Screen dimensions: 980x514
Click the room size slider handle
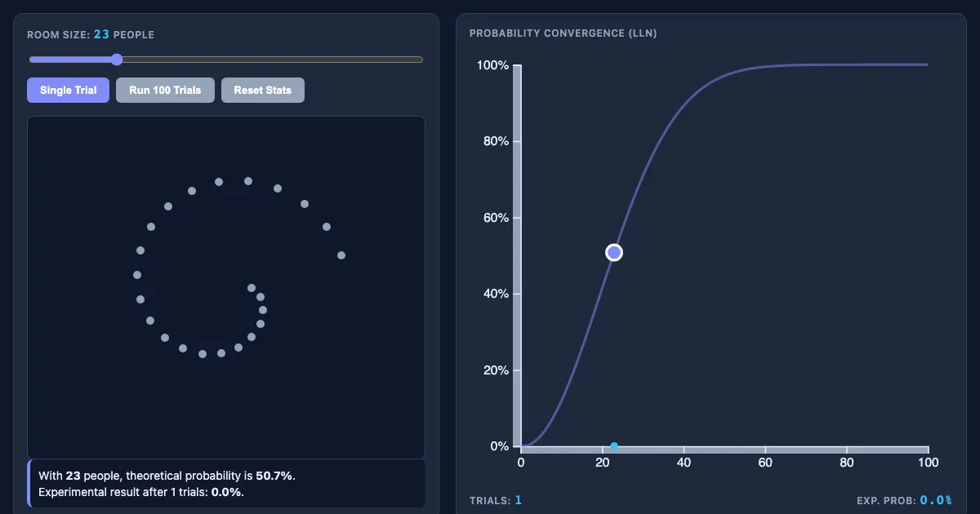117,60
